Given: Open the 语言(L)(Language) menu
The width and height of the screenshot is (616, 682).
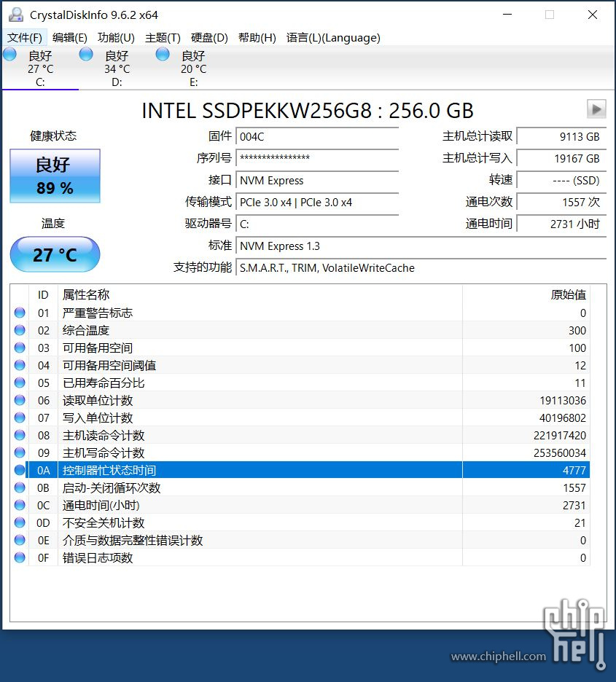Looking at the screenshot, I should coord(333,38).
